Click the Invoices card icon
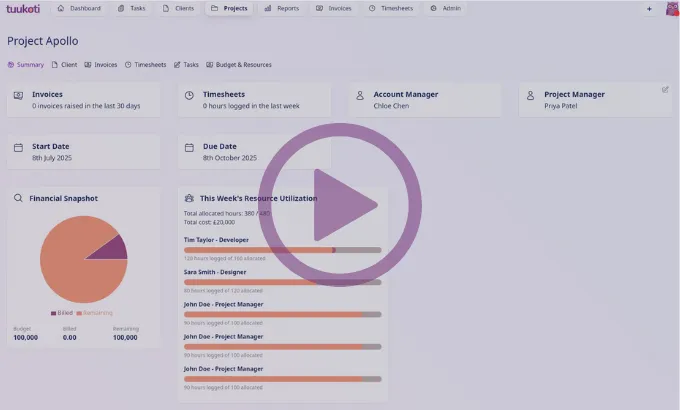Image resolution: width=680 pixels, height=410 pixels. click(18, 95)
